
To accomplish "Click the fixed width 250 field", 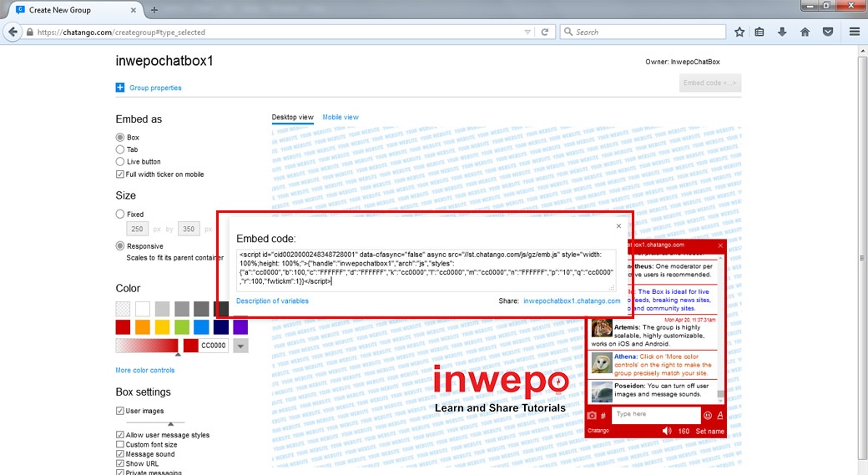I will pos(137,230).
